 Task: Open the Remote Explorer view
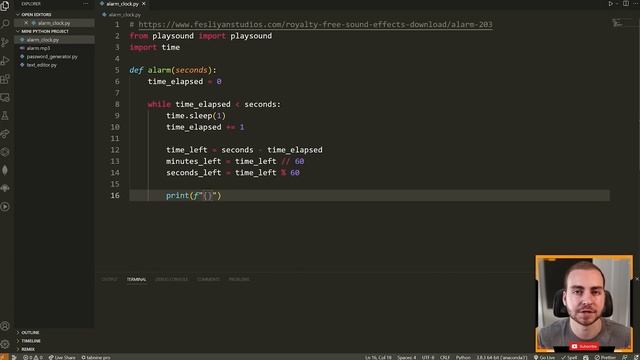(5, 97)
